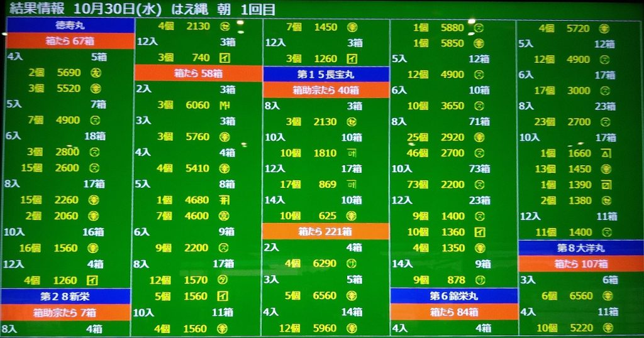Click the buyer mark beside price 5220
644x338 pixels.
pyautogui.click(x=607, y=328)
